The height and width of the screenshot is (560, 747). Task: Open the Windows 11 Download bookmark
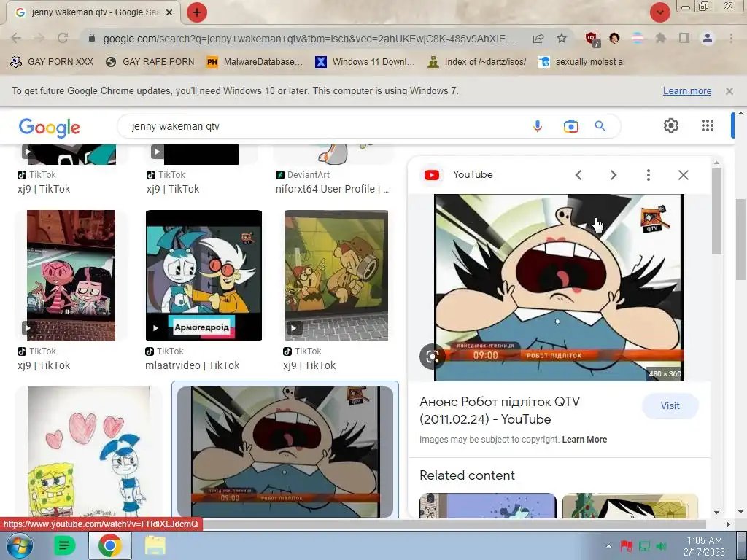[365, 62]
